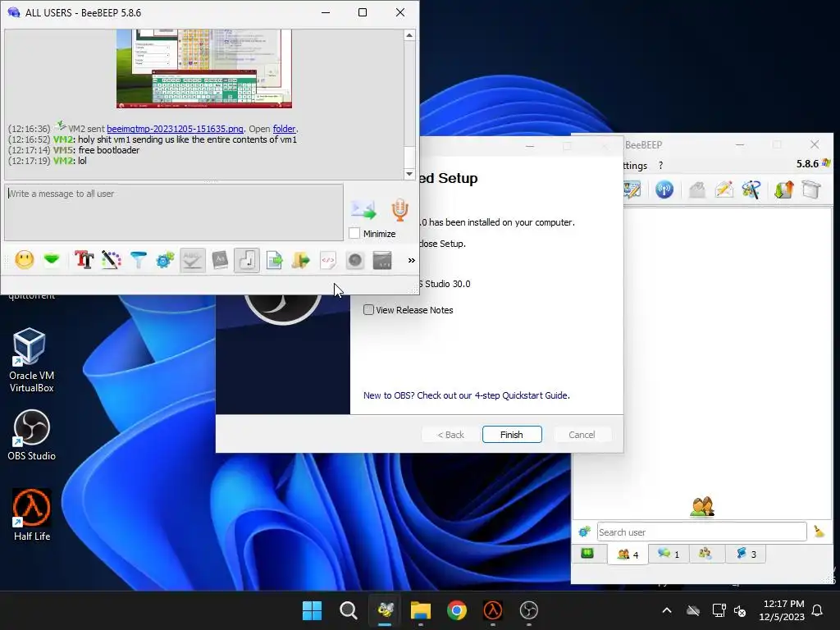This screenshot has width=840, height=630.
Task: Click the edit profile icon in BeeBEEP toolbar
Action: (x=632, y=189)
